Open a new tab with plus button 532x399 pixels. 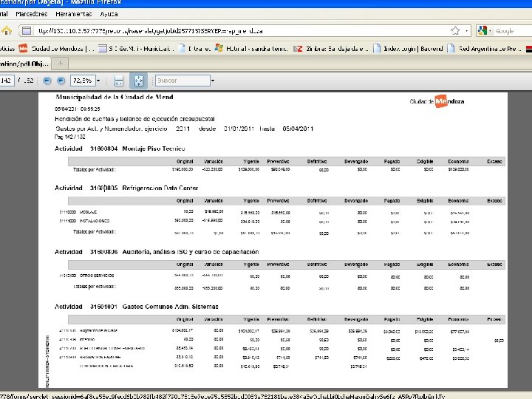[61, 64]
